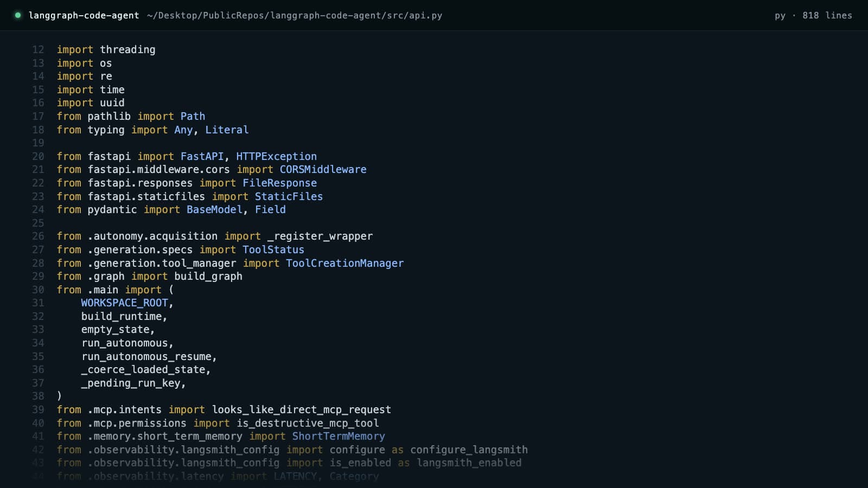Click 'looks_like_direct_mcp_request' on line 39
868x488 pixels.
tap(302, 409)
